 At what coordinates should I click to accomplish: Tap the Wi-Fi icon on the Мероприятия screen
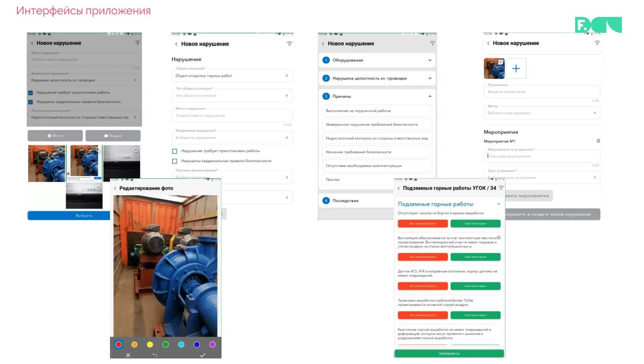(597, 43)
